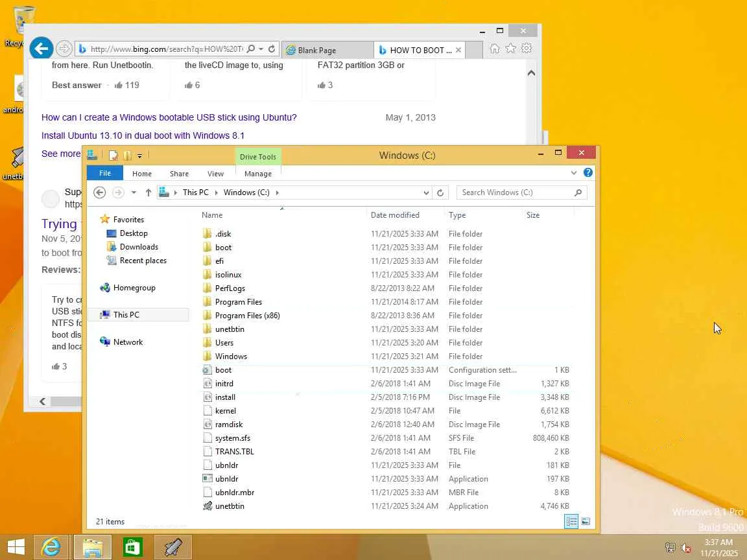Click the Explorer forward arrow button
Image resolution: width=747 pixels, height=560 pixels.
pos(117,192)
